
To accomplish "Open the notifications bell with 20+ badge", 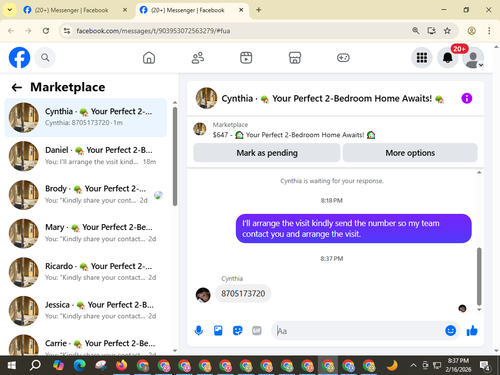I will pos(448,58).
